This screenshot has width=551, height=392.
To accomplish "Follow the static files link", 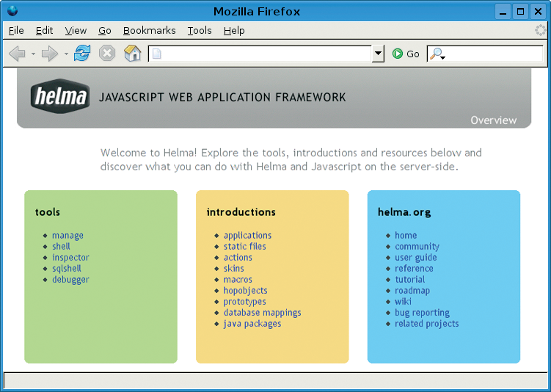I will 244,246.
